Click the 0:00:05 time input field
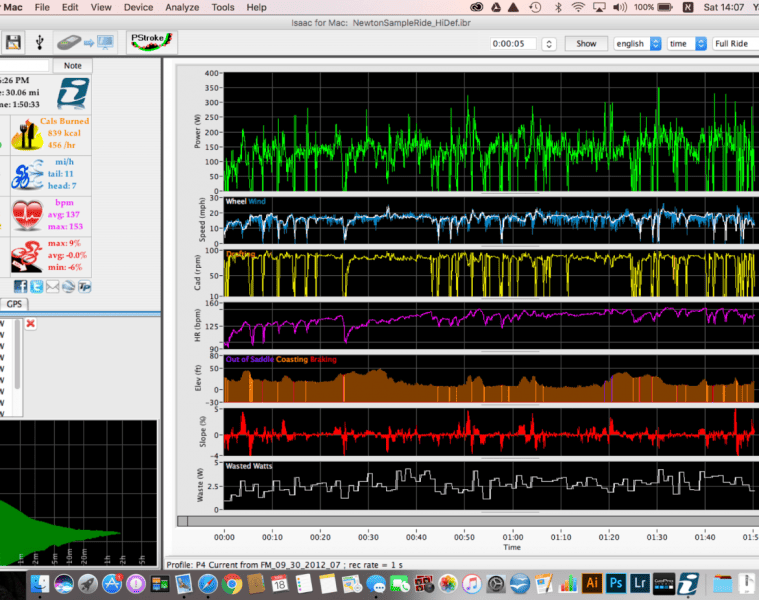Screen dimensions: 759x600 pyautogui.click(x=514, y=44)
